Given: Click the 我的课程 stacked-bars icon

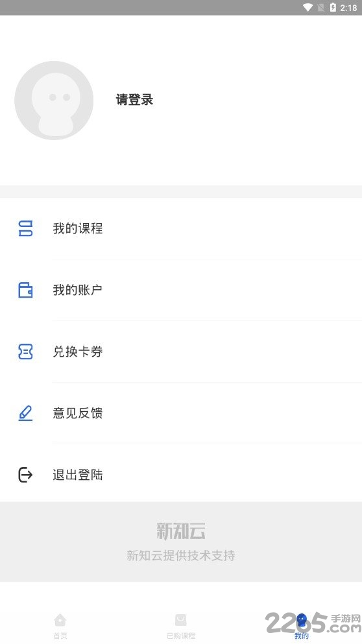Looking at the screenshot, I should pos(25,228).
